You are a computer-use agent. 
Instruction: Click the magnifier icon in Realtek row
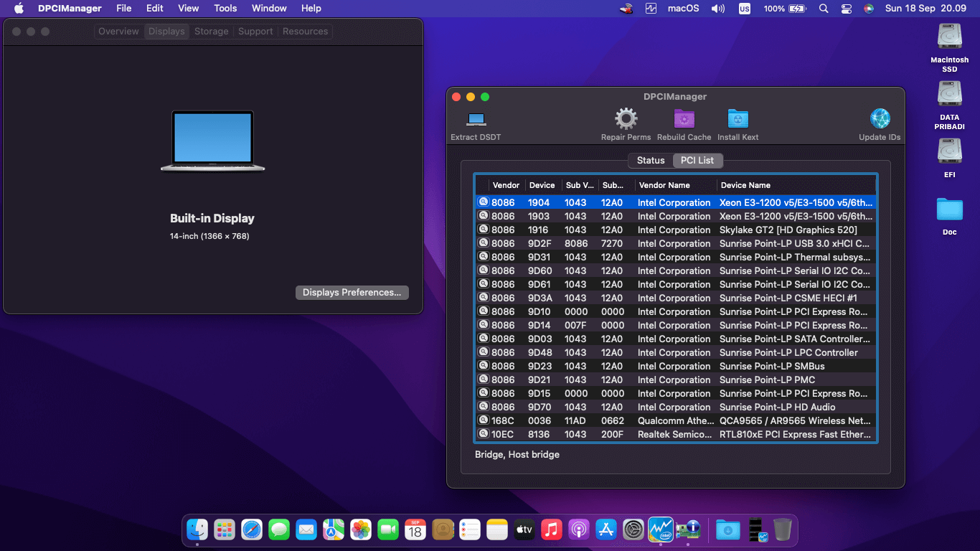point(483,434)
